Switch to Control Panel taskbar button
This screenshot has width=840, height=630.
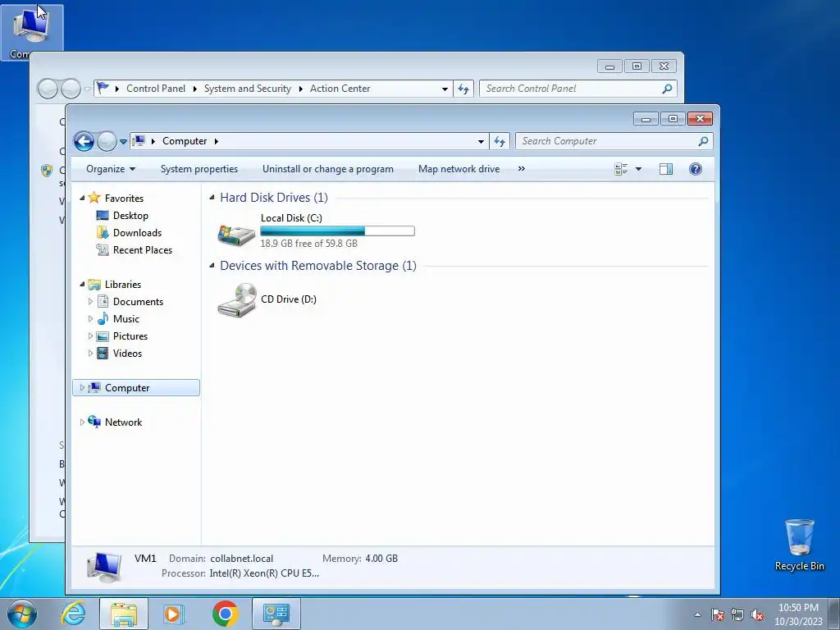point(276,614)
